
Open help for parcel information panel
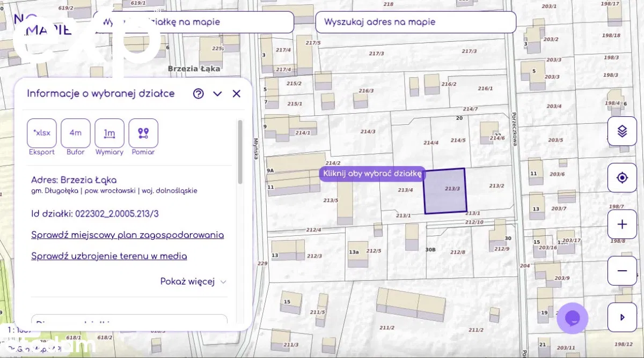[x=199, y=94]
